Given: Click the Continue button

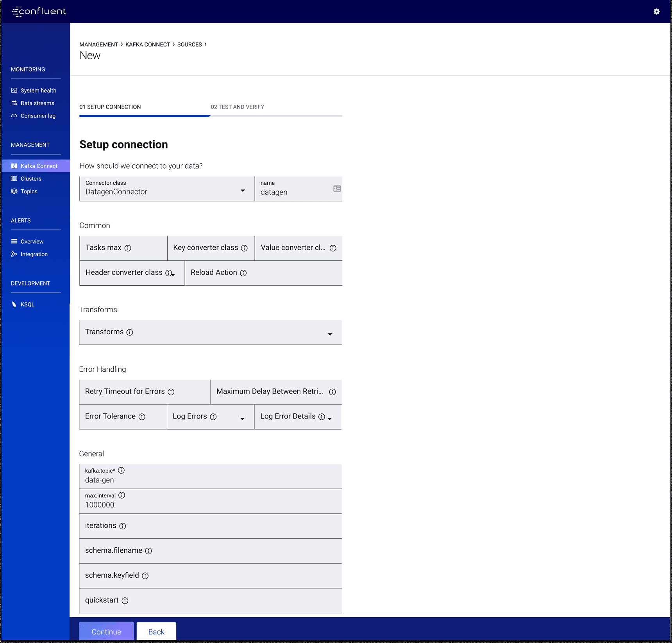Looking at the screenshot, I should coord(106,631).
